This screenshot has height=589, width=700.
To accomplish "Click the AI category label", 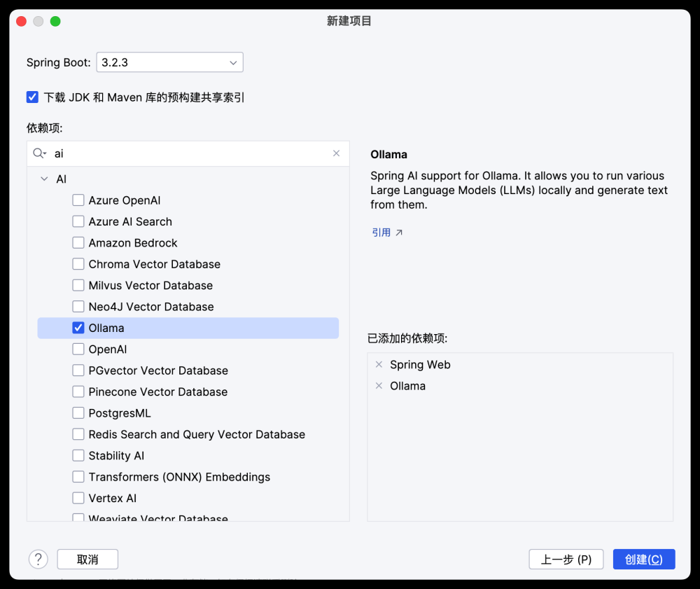I will pyautogui.click(x=61, y=179).
